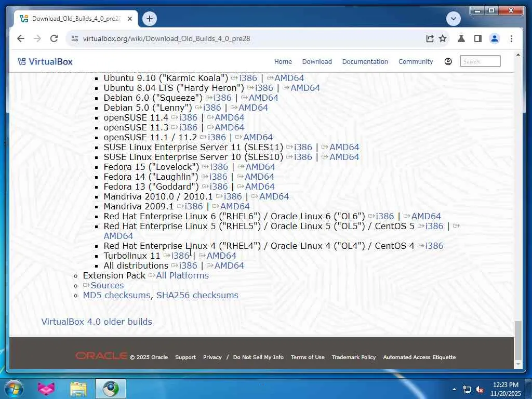
Task: Open footer Support link
Action: 185,357
